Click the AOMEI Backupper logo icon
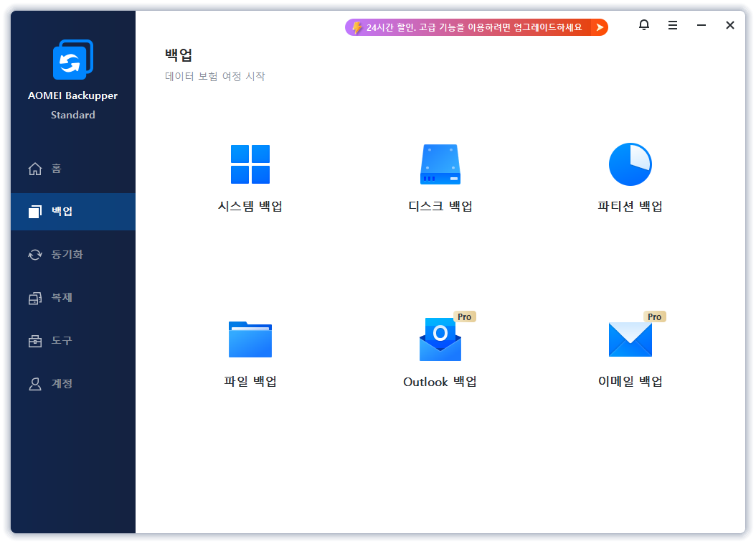The image size is (756, 544). coord(73,60)
